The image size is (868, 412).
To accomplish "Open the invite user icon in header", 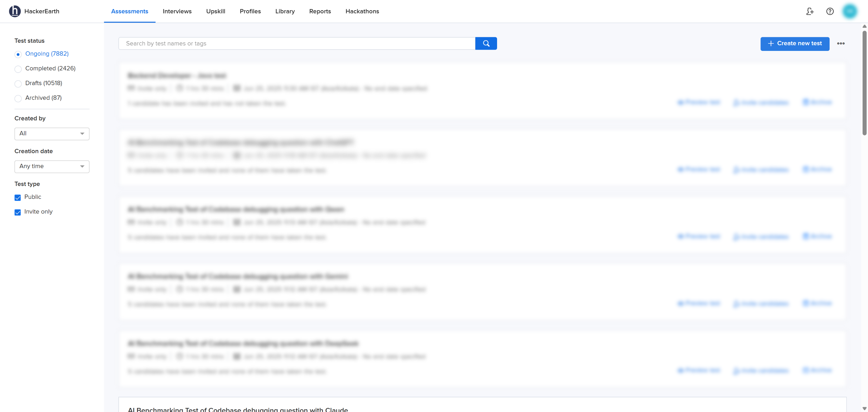I will point(810,11).
